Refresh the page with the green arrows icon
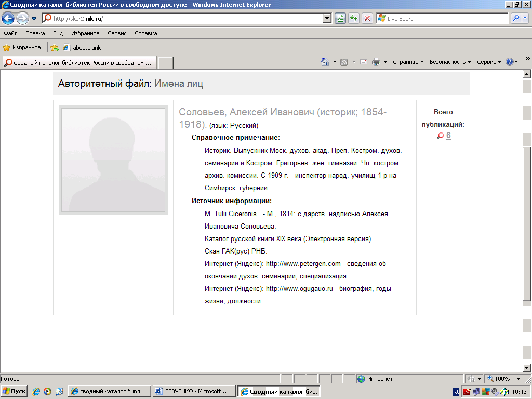 coord(354,18)
